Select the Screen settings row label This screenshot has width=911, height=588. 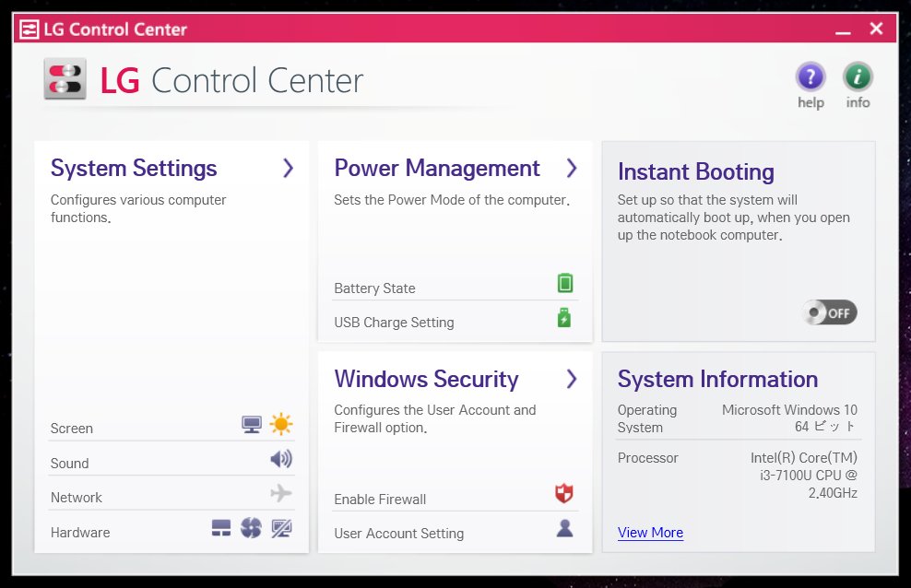(x=72, y=429)
